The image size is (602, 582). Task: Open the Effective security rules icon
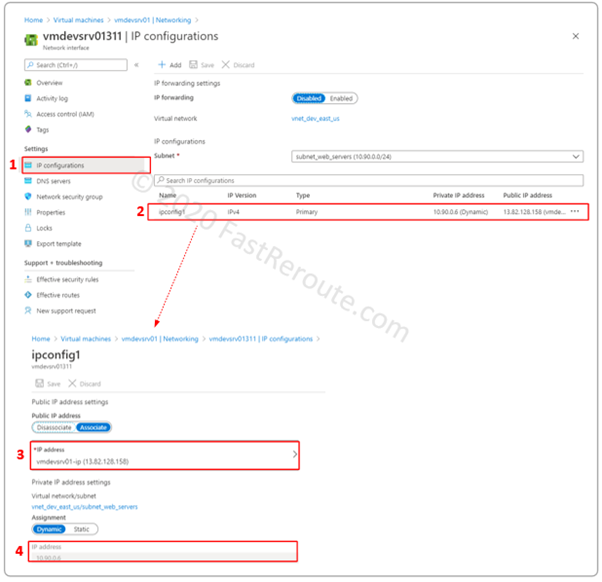(x=28, y=279)
